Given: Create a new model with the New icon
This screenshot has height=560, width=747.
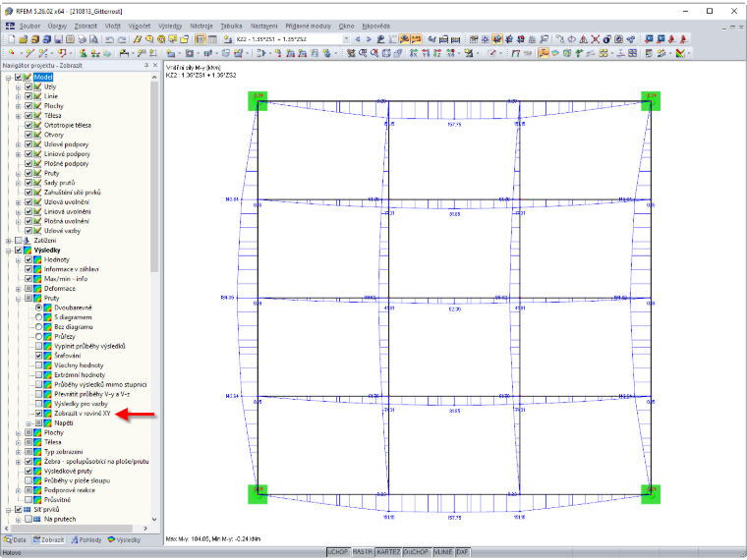Looking at the screenshot, I should click(x=12, y=39).
